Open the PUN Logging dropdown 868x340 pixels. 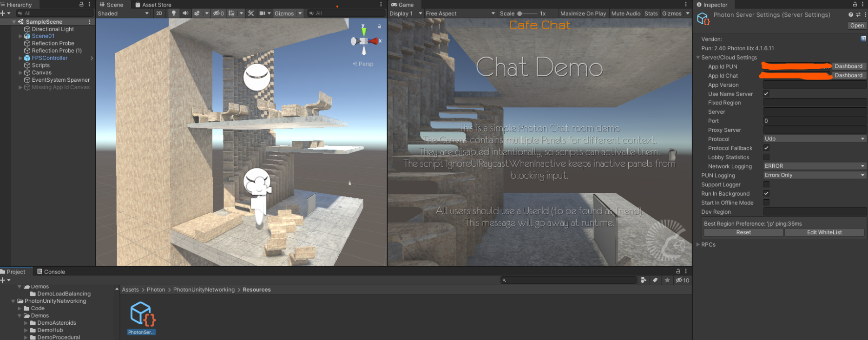tap(814, 175)
